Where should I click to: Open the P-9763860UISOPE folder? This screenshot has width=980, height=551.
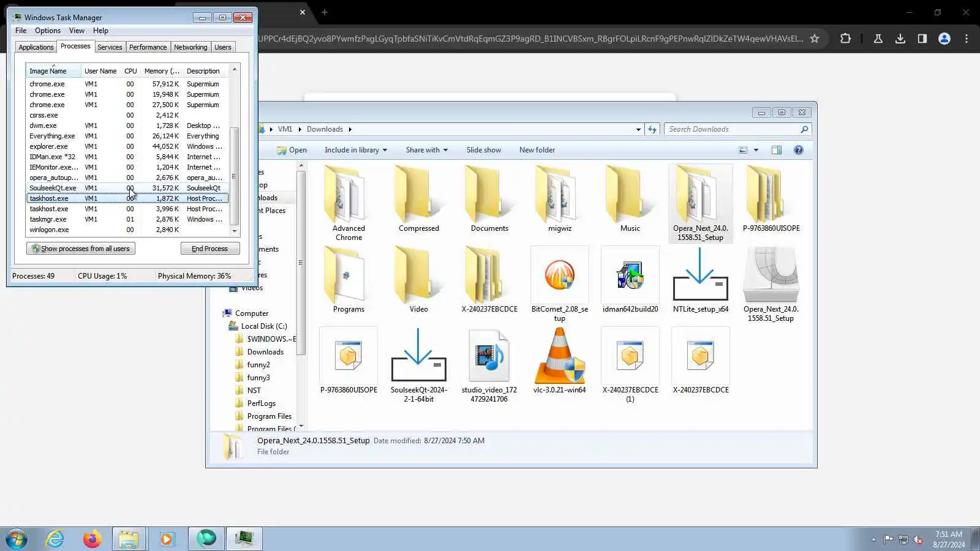click(771, 199)
